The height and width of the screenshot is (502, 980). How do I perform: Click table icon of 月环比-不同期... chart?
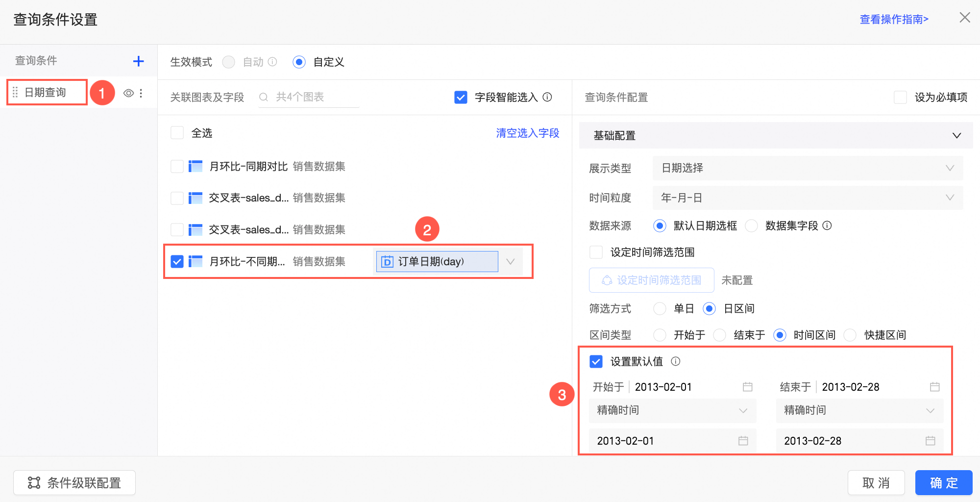point(196,261)
